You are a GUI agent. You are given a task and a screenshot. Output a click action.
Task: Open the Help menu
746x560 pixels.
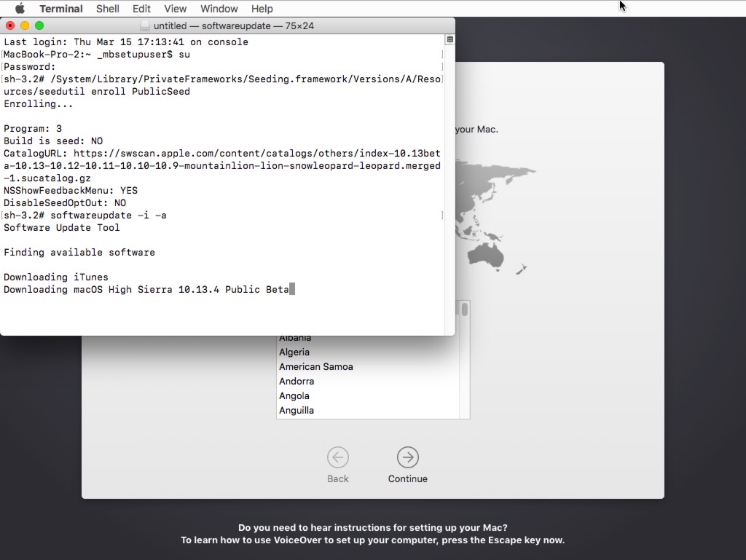click(262, 9)
